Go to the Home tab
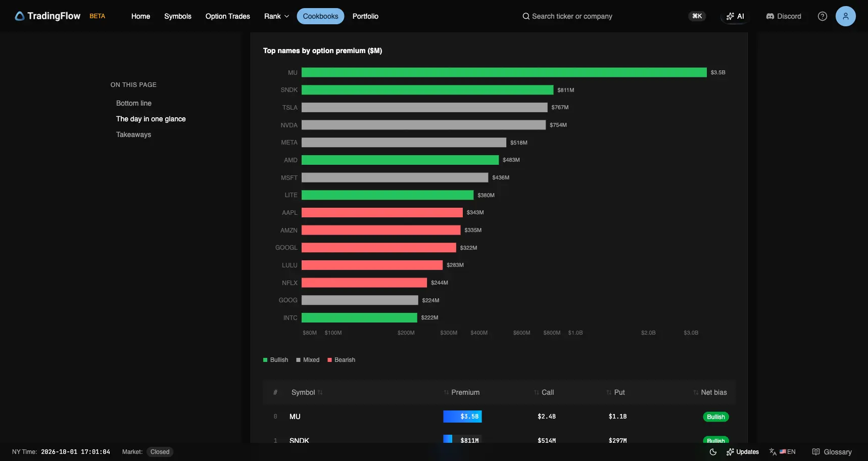 [140, 16]
